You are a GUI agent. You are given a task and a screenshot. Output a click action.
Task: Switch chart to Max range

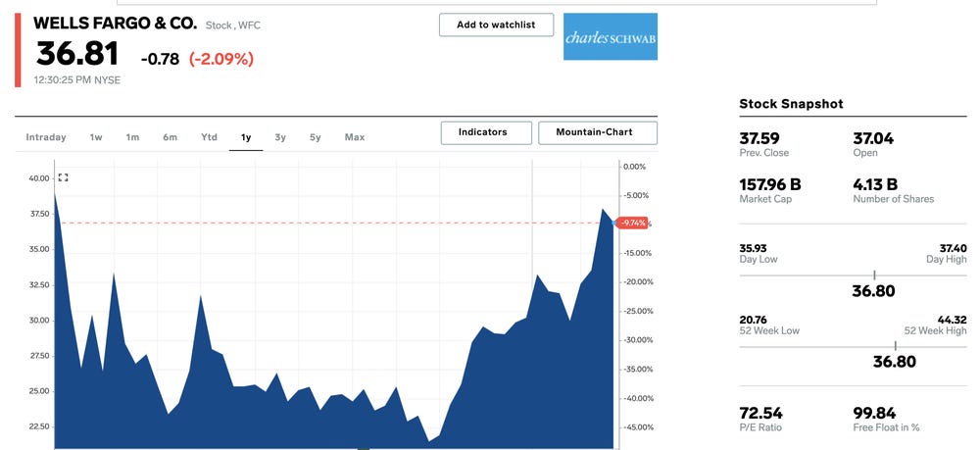point(355,137)
